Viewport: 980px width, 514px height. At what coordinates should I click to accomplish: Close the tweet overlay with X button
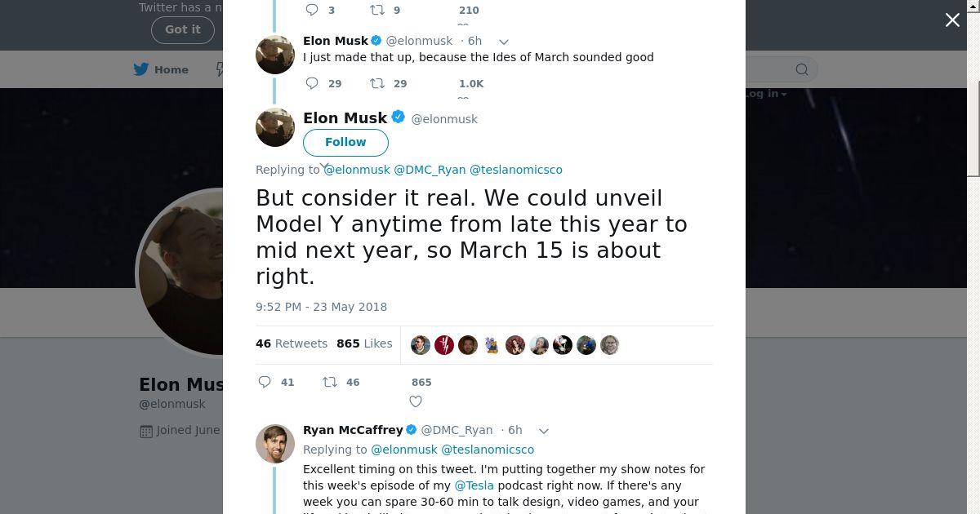pyautogui.click(x=952, y=20)
